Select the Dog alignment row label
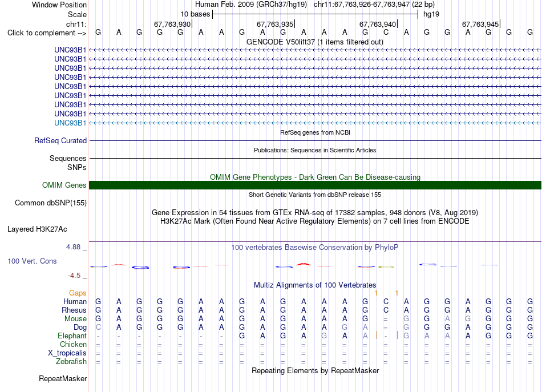The height and width of the screenshot is (392, 542). coord(80,328)
